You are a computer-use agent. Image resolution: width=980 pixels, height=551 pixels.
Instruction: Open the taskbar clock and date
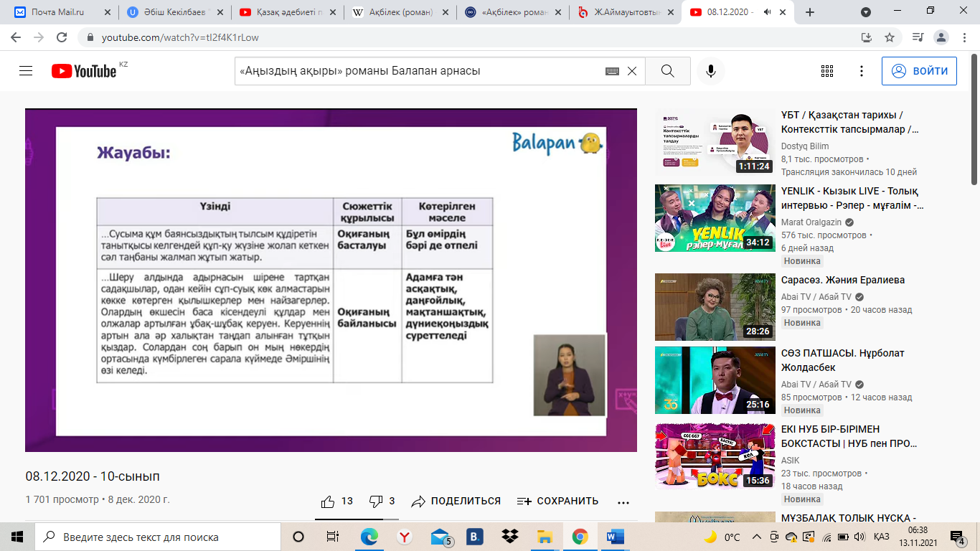[918, 537]
